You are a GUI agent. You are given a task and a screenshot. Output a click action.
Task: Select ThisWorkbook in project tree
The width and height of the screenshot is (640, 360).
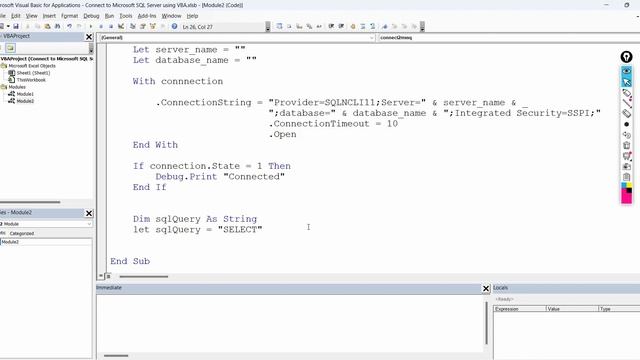31,80
